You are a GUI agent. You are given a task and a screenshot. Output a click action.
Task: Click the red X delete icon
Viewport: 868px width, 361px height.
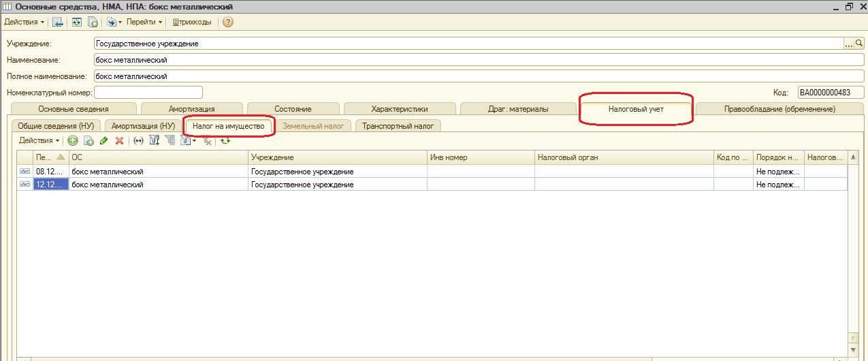(119, 140)
